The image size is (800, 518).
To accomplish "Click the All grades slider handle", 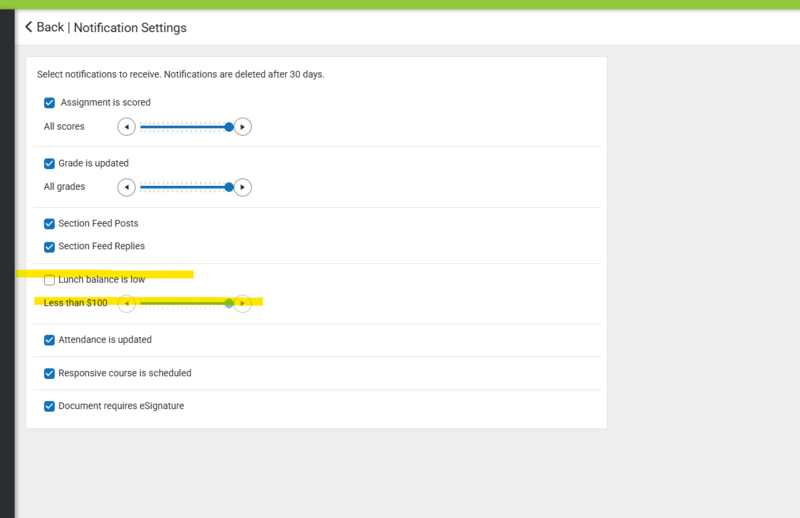I will pyautogui.click(x=229, y=187).
